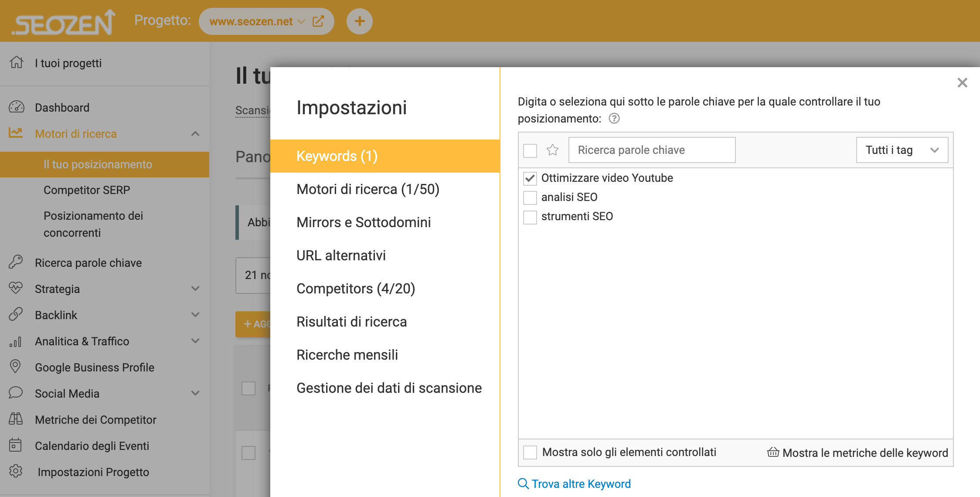Click Trova altre Keyword link

[581, 484]
